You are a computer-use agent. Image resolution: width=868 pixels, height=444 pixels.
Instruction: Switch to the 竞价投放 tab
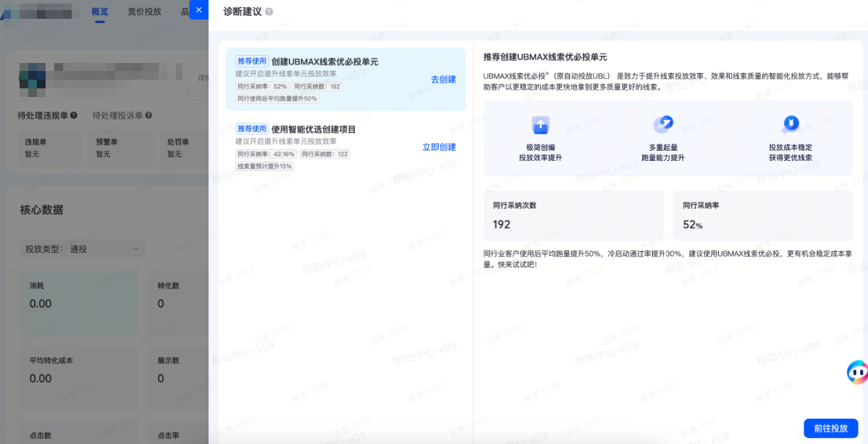point(144,11)
